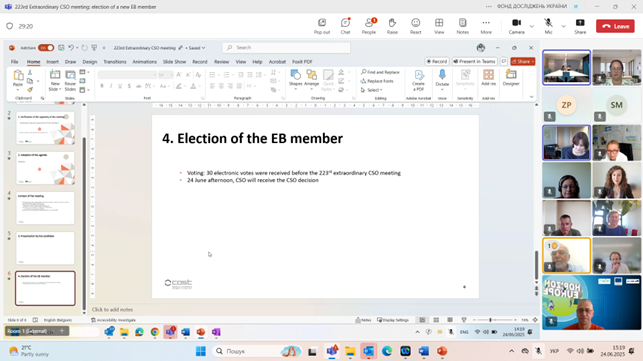643x361 pixels.
Task: Click the Paste icon
Action: pyautogui.click(x=18, y=75)
